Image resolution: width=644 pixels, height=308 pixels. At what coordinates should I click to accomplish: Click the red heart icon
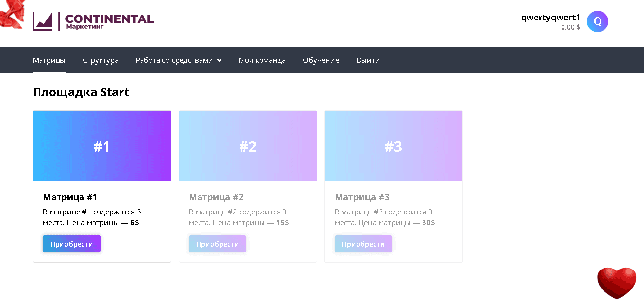(x=617, y=283)
